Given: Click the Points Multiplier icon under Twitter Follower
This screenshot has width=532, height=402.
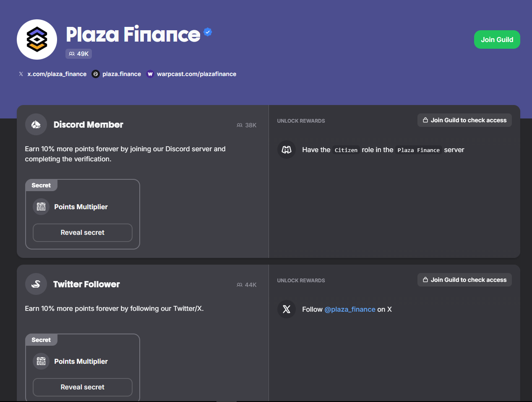Looking at the screenshot, I should pos(41,361).
